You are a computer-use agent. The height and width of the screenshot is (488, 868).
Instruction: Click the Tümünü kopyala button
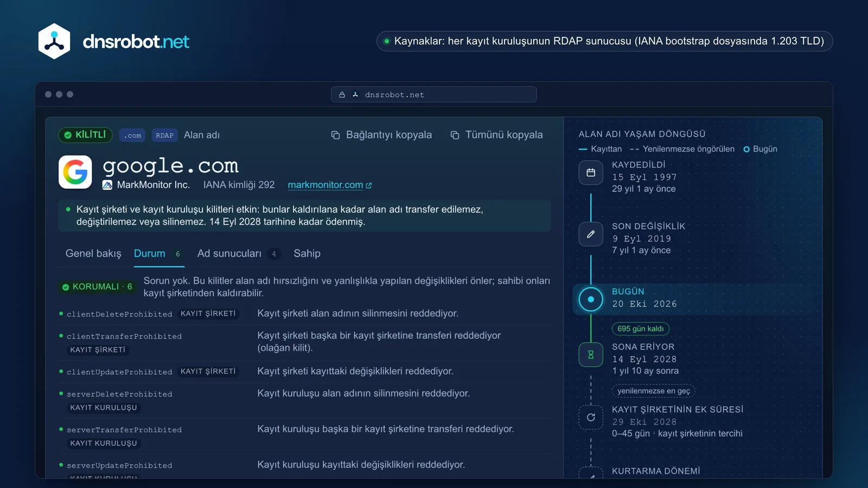(x=496, y=135)
